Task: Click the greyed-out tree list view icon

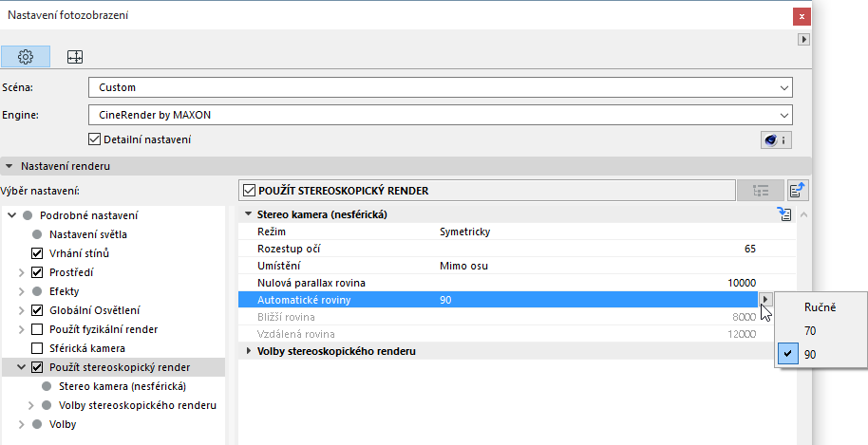Action: [760, 190]
